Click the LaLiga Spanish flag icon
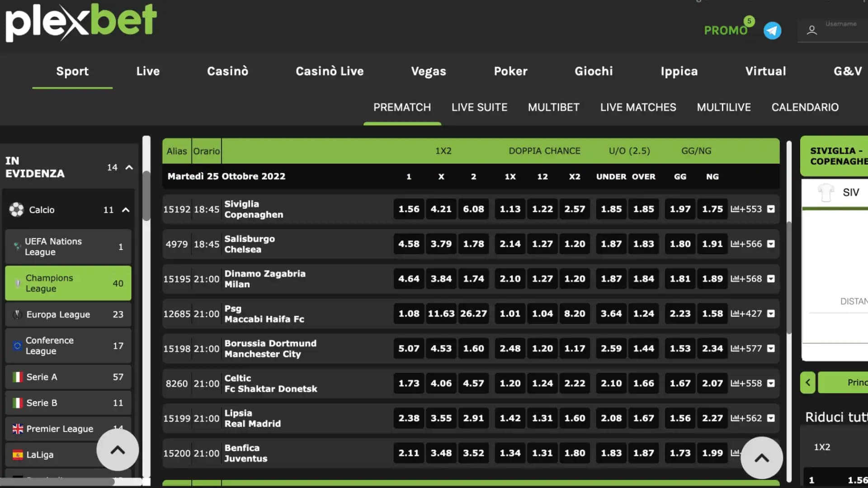Image resolution: width=868 pixels, height=488 pixels. pyautogui.click(x=17, y=455)
